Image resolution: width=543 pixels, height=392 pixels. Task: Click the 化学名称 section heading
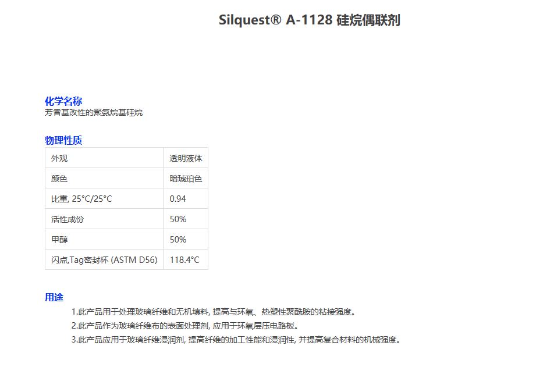click(x=63, y=101)
